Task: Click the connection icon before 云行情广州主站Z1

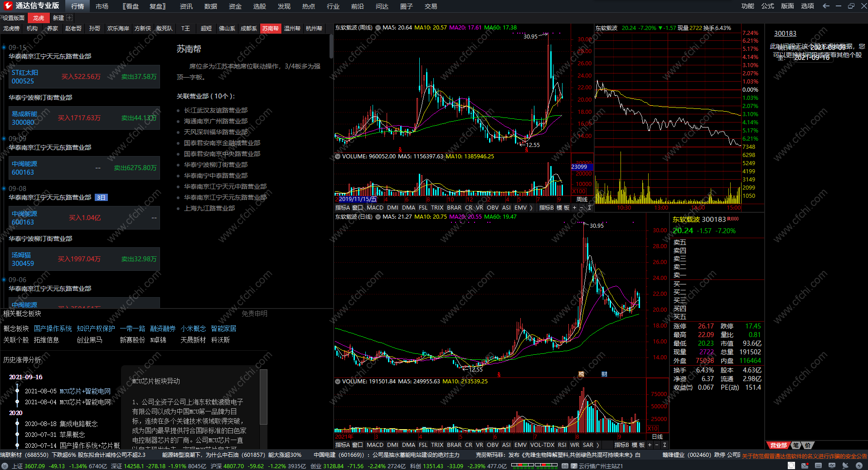Action: point(565,466)
